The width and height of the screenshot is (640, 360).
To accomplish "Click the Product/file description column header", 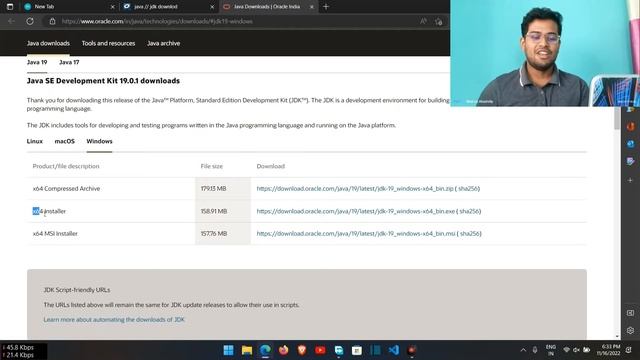I will click(66, 166).
